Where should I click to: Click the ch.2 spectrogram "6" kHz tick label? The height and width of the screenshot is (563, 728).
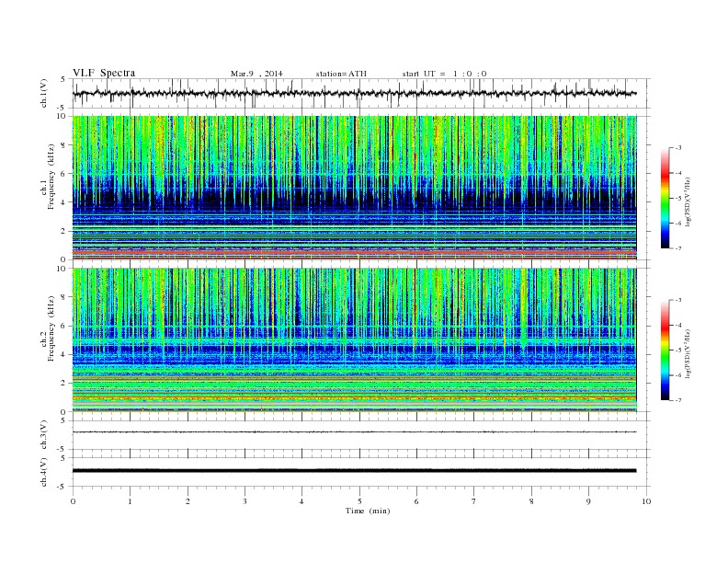click(64, 326)
